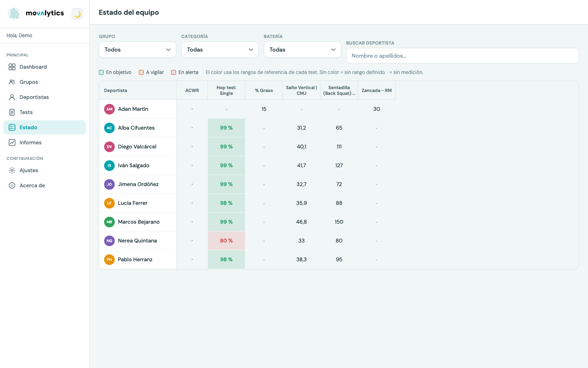This screenshot has width=588, height=368.
Task: Click the Dashboard grid icon
Action: 12,67
